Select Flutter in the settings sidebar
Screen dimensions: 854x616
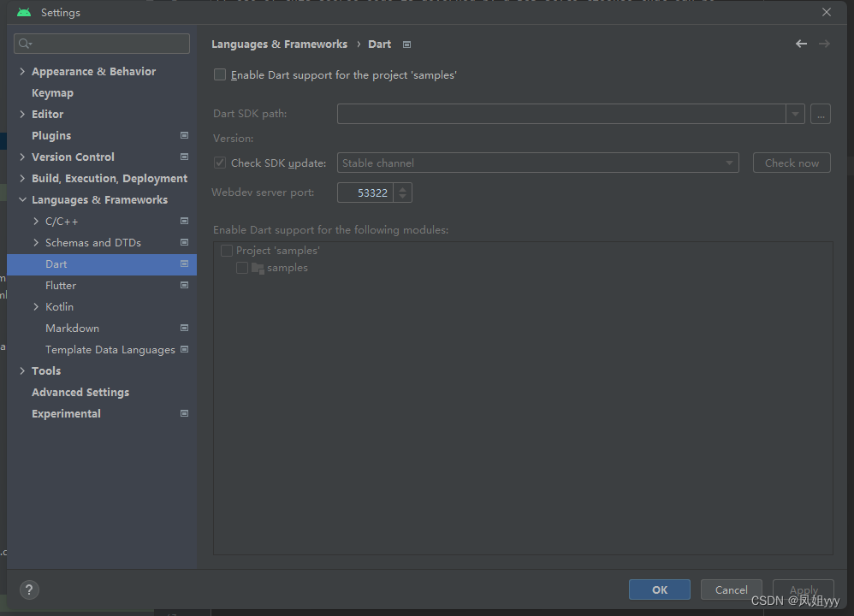60,285
